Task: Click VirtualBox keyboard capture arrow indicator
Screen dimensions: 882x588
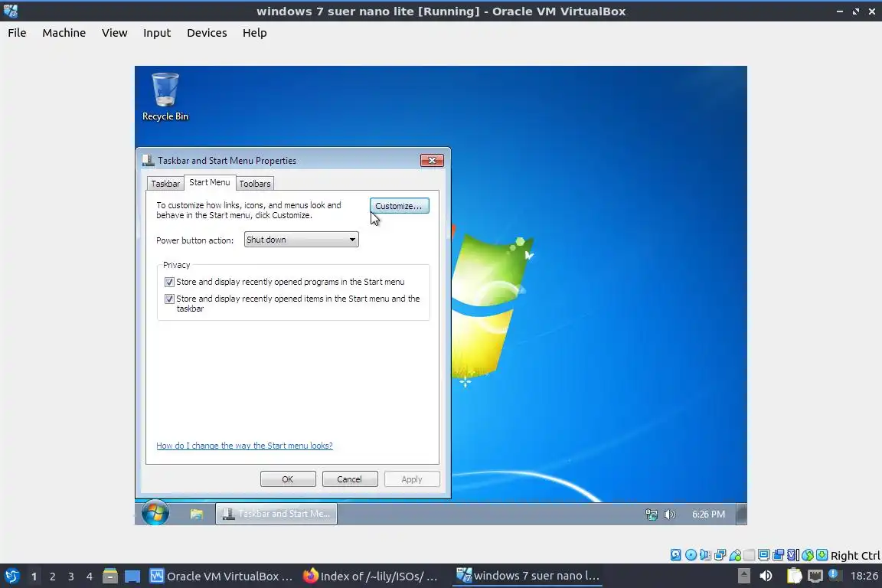Action: 822,555
